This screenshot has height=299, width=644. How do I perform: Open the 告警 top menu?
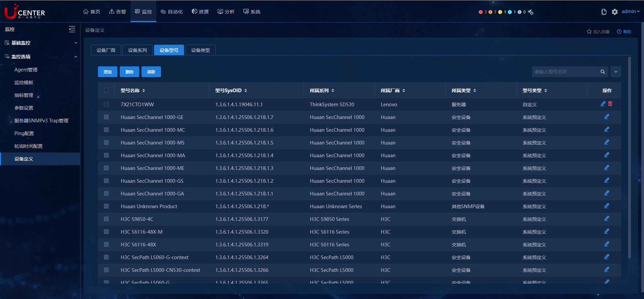pos(117,12)
